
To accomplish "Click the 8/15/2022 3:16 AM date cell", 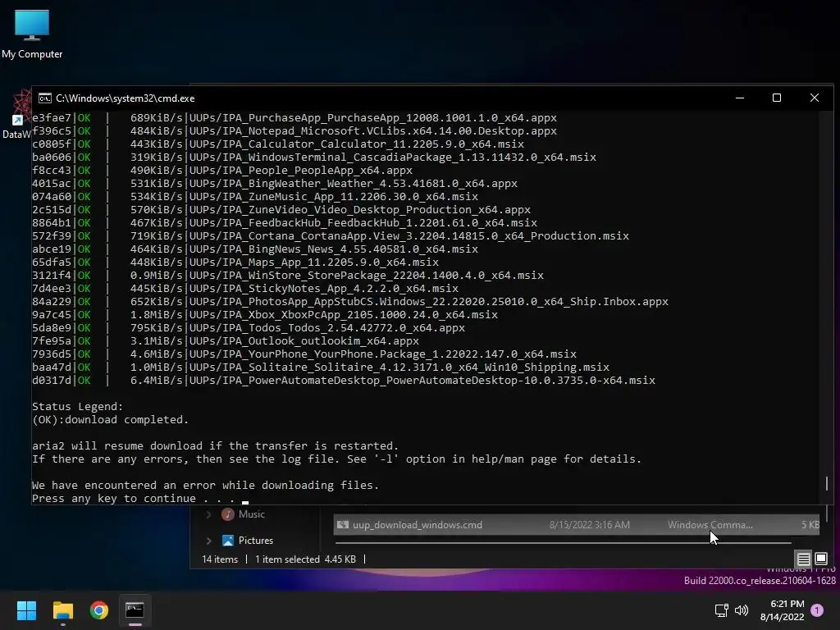I will point(589,525).
